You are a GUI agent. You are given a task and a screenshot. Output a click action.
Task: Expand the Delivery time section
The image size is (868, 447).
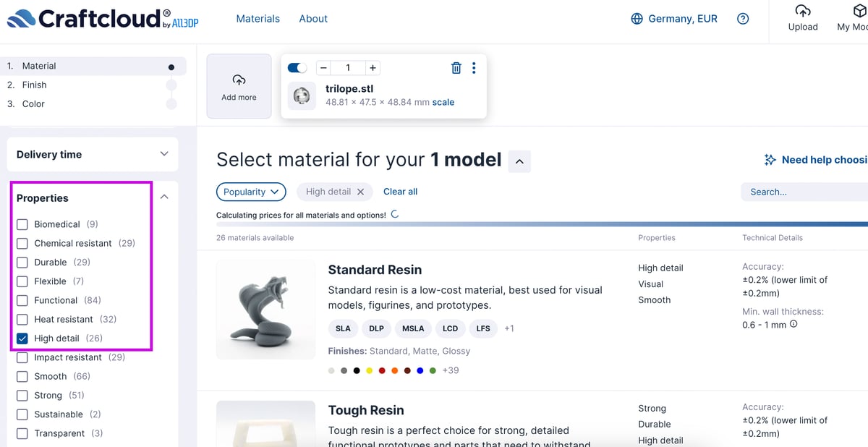(93, 154)
